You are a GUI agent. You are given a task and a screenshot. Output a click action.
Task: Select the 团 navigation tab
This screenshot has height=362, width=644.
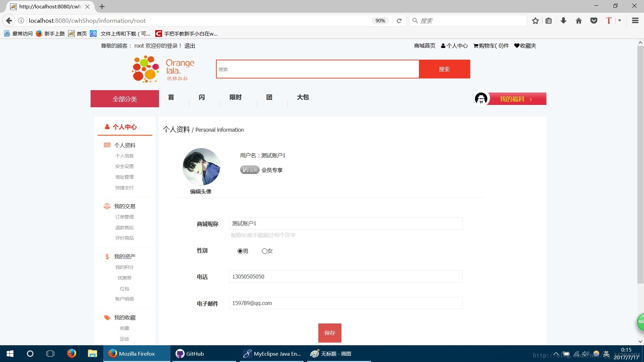269,97
